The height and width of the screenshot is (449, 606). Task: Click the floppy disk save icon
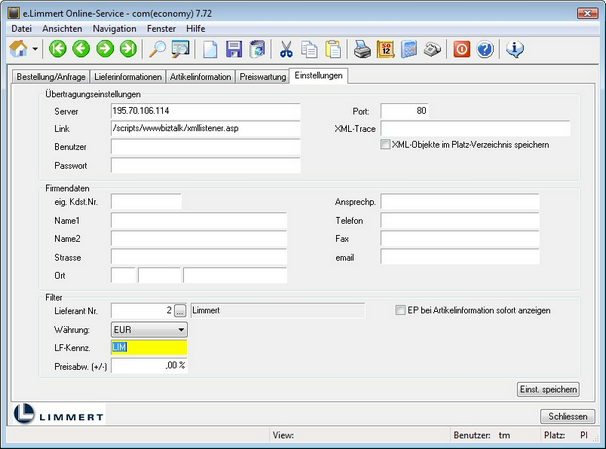(x=234, y=49)
